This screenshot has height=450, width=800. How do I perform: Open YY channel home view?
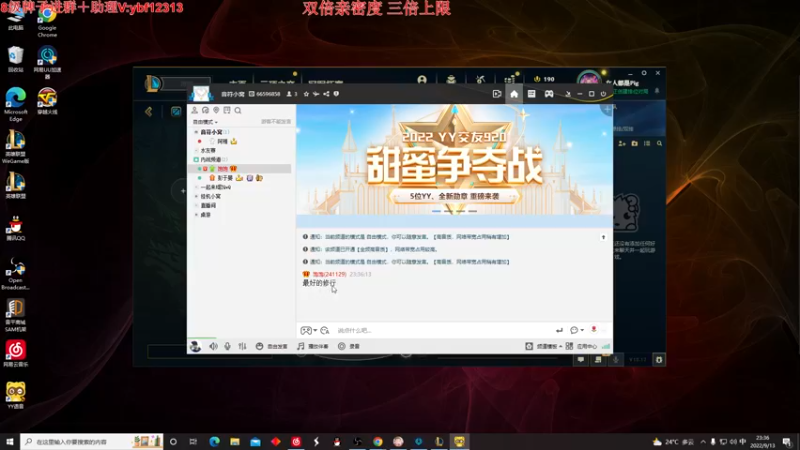coord(514,94)
